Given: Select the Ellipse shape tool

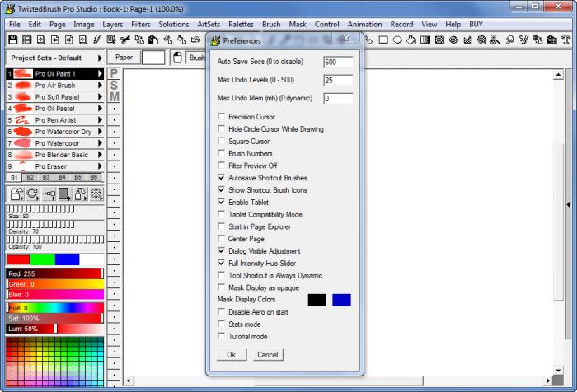Looking at the screenshot, I should (397, 40).
